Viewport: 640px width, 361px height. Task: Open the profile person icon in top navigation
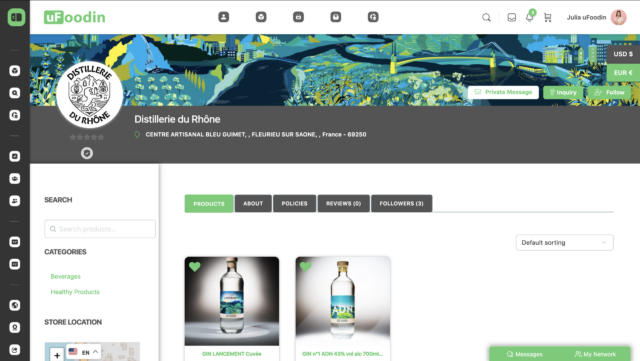pos(224,17)
